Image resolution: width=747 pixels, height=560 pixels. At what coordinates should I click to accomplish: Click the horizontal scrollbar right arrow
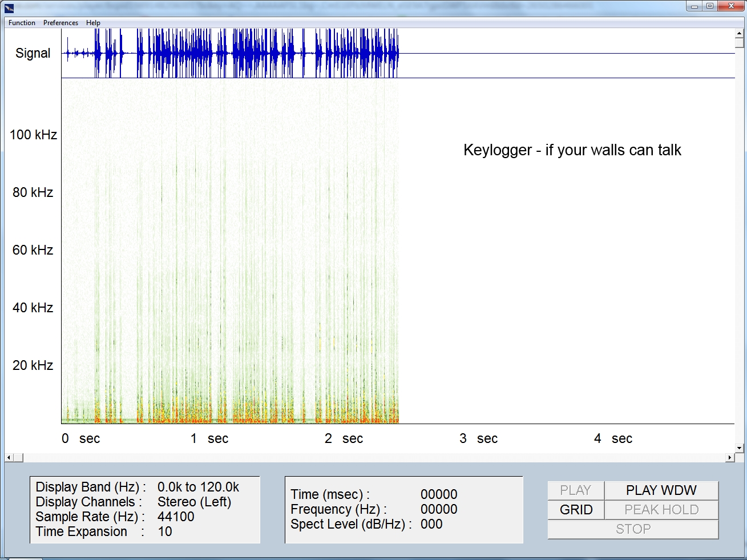point(730,458)
